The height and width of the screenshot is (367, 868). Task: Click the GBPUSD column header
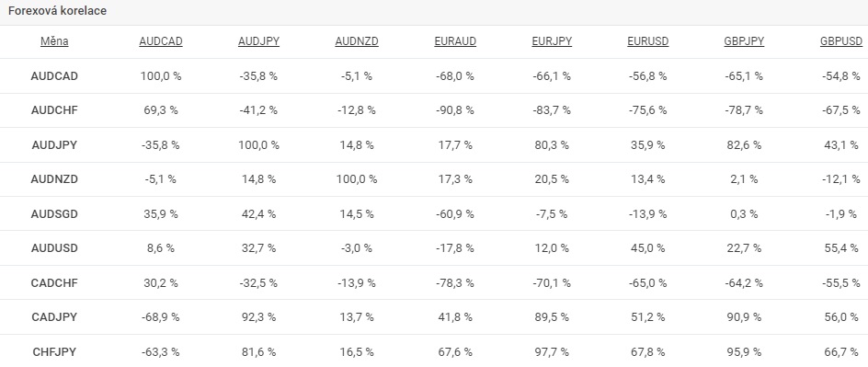click(x=841, y=41)
